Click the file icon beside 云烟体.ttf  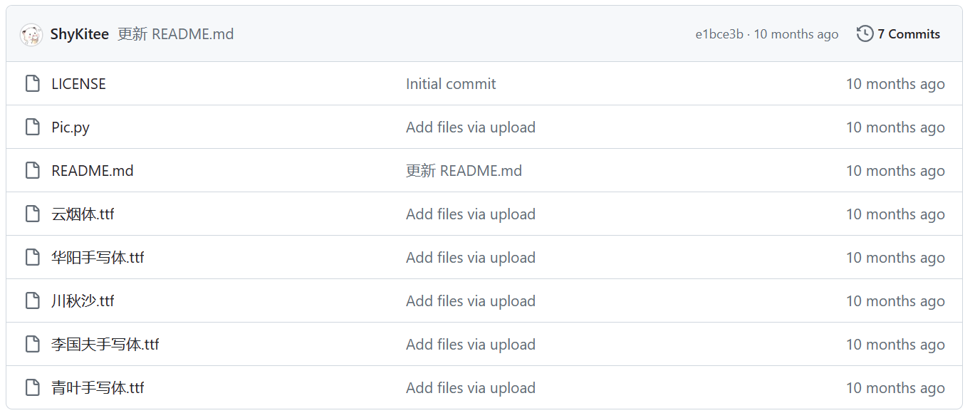point(33,214)
